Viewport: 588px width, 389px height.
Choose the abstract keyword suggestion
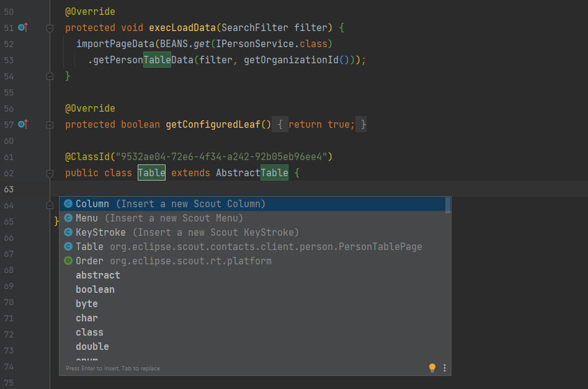97,275
